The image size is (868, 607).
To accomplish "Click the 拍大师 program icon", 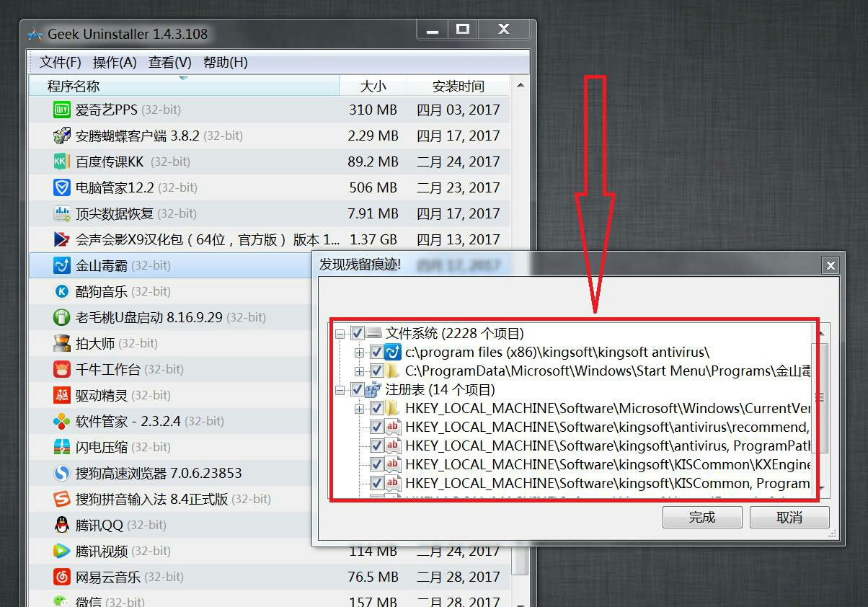I will coord(62,343).
